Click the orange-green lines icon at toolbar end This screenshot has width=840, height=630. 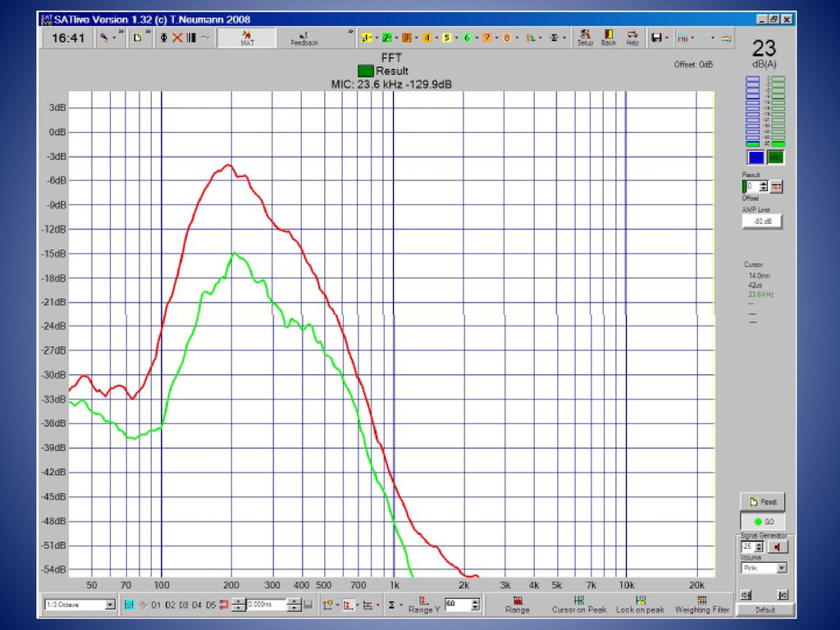click(727, 38)
